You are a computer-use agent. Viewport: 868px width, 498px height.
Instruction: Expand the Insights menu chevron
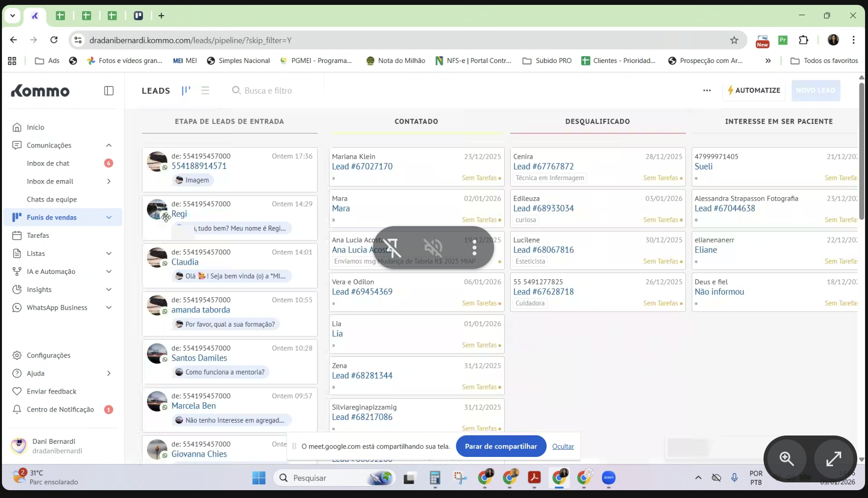click(x=109, y=290)
